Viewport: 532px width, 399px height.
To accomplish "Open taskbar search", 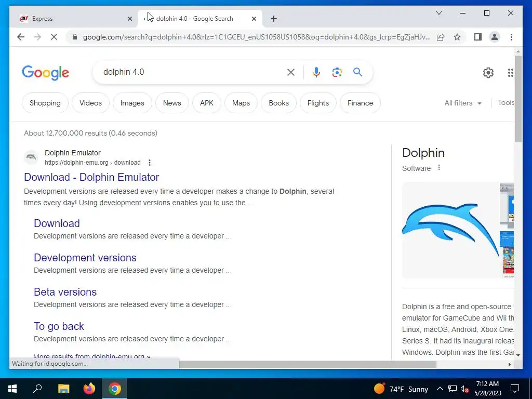I will pos(37,389).
